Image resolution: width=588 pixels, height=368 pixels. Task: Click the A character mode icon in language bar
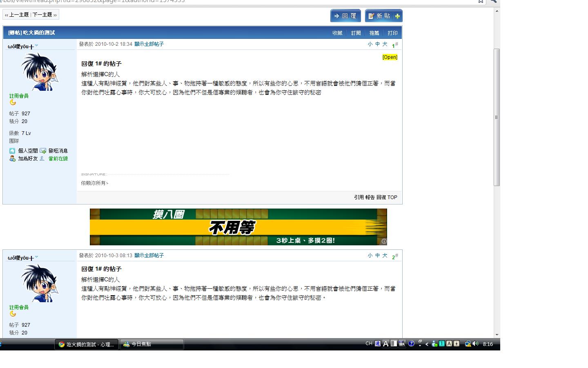coord(385,344)
